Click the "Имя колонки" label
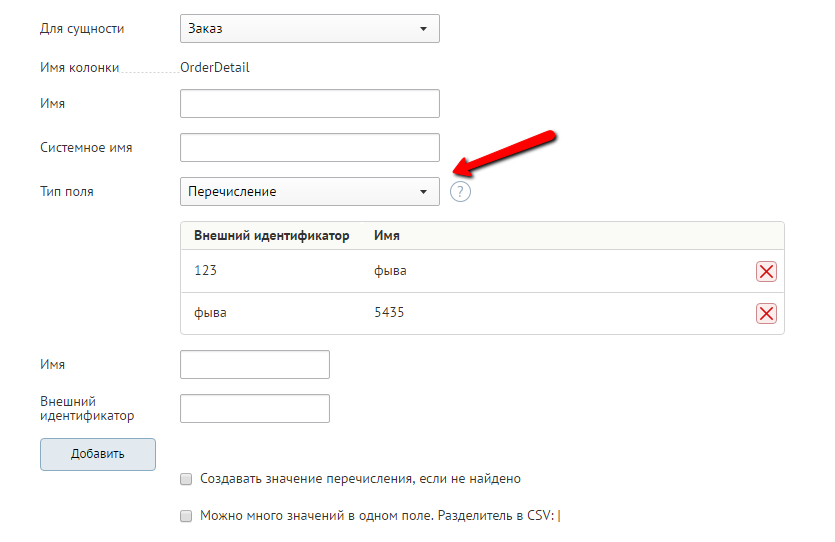The image size is (835, 542). 79,68
